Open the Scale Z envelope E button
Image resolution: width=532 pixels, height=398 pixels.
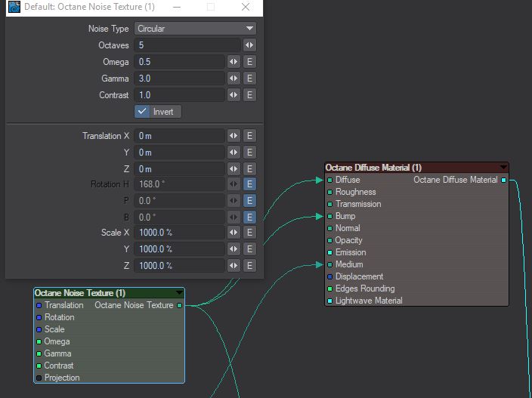249,265
